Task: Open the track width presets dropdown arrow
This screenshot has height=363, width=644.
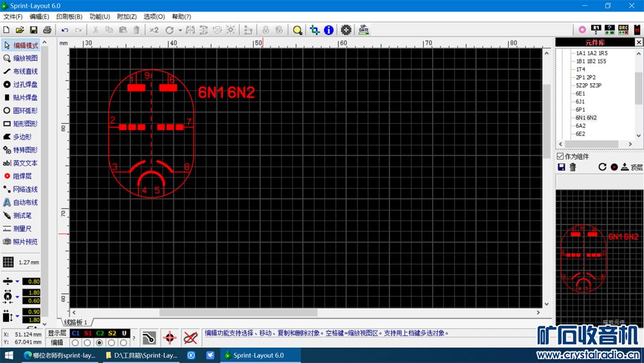Action: click(17, 282)
